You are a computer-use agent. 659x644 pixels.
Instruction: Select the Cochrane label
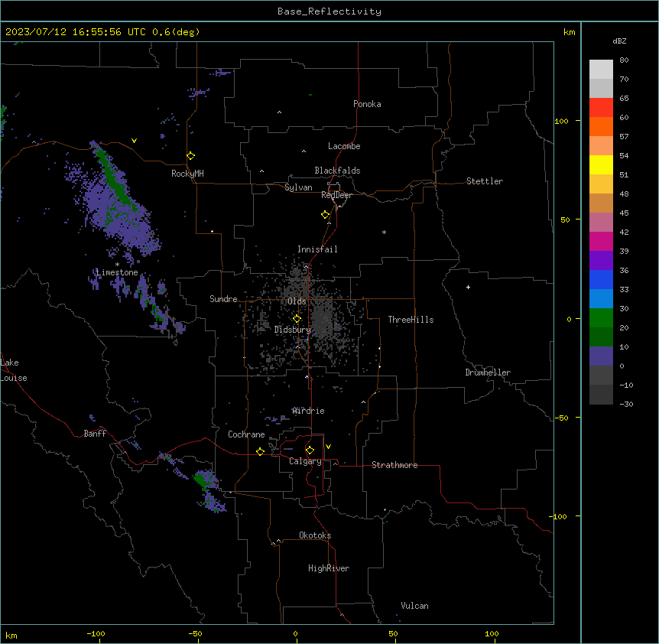click(x=246, y=434)
